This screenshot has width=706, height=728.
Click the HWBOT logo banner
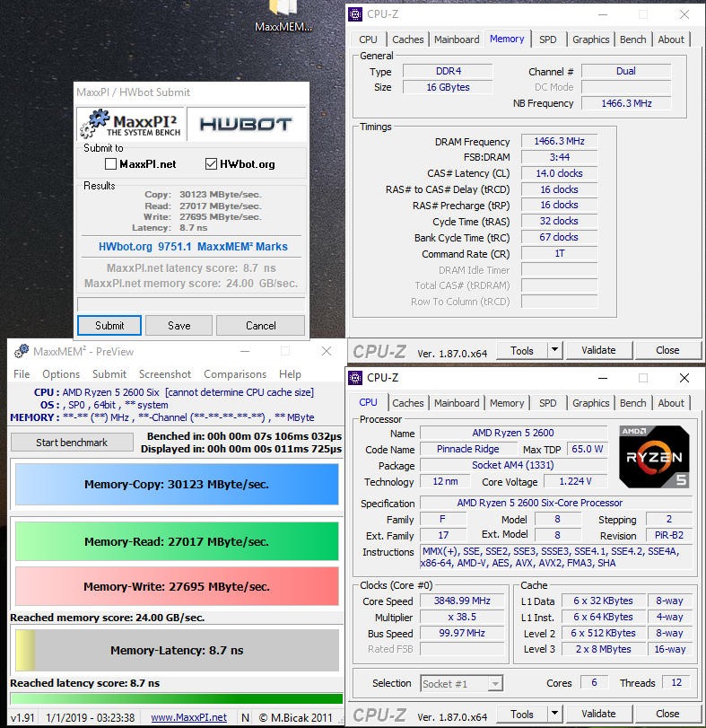pos(247,124)
